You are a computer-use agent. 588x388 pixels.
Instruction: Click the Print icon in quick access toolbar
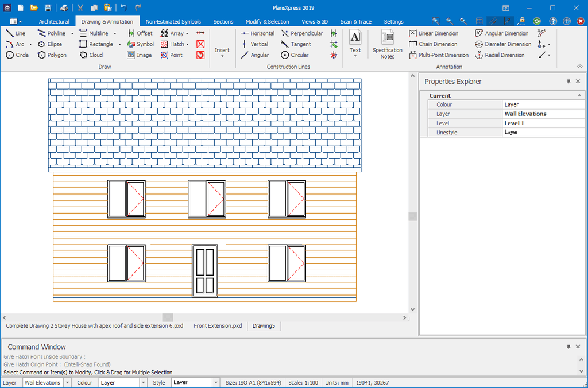64,8
